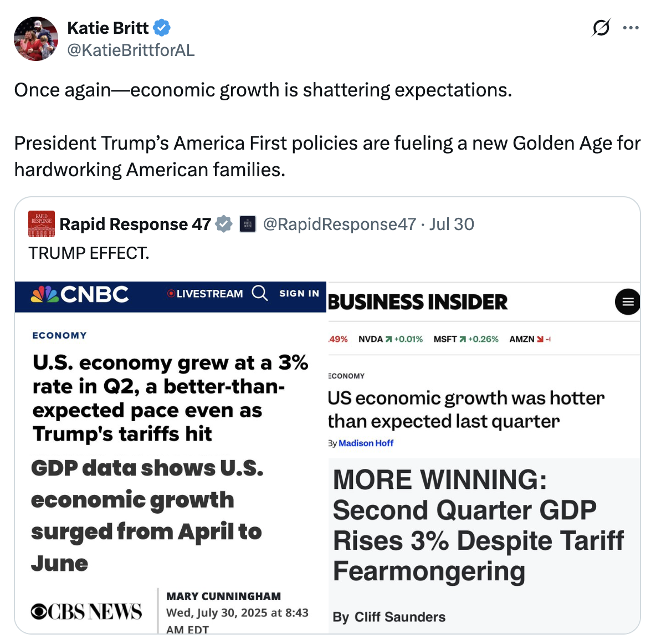Select the ECONOMY section label under CNBC
656x644 pixels.
tap(60, 335)
